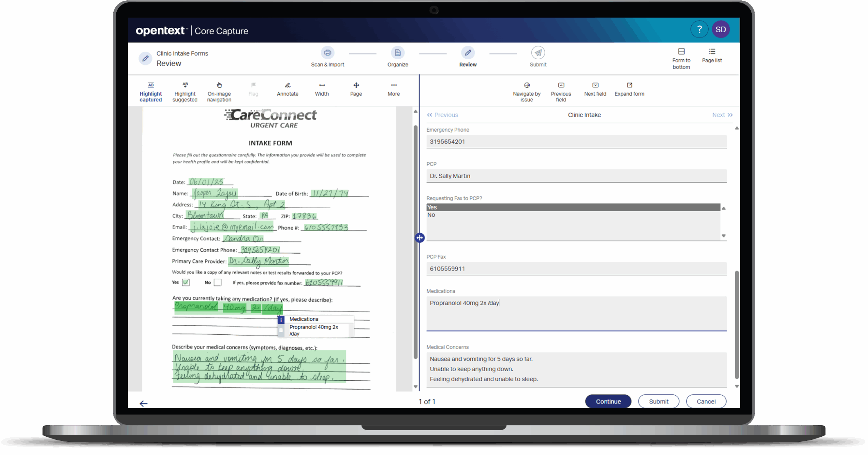Go to the Organize step
The image size is (868, 455).
tap(398, 57)
